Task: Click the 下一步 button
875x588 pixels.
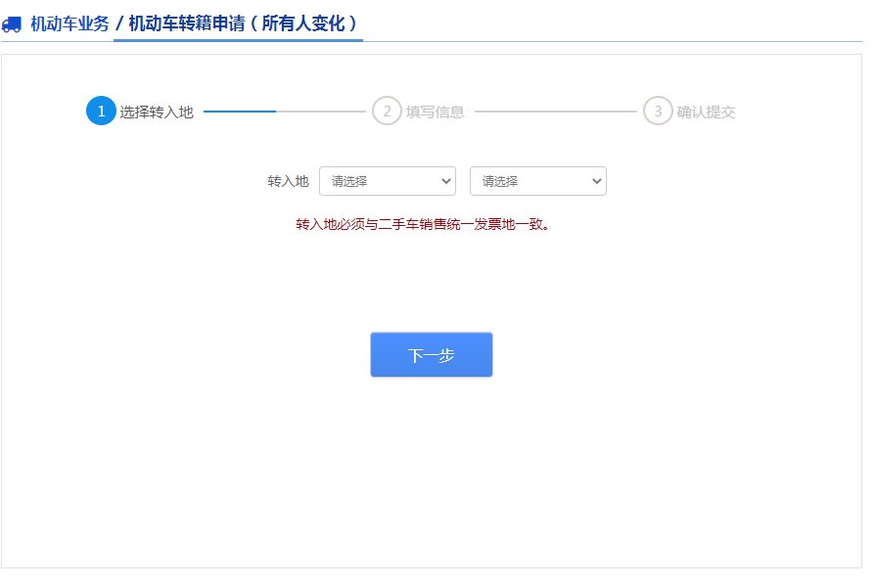Action: [x=432, y=355]
